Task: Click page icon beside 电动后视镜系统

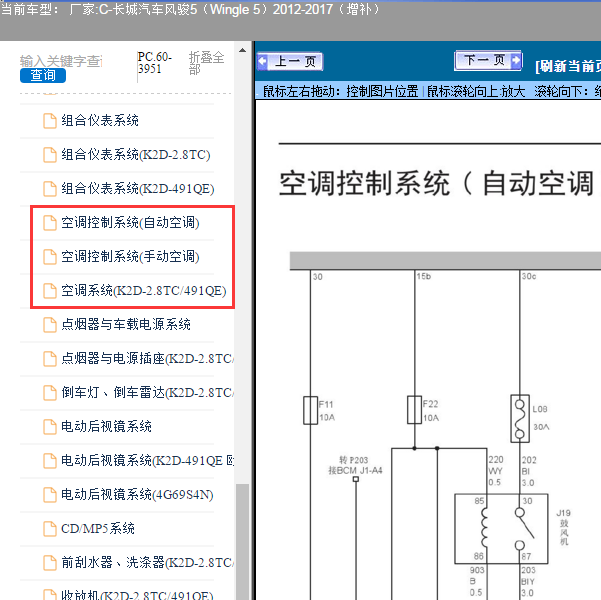Action: [x=49, y=427]
